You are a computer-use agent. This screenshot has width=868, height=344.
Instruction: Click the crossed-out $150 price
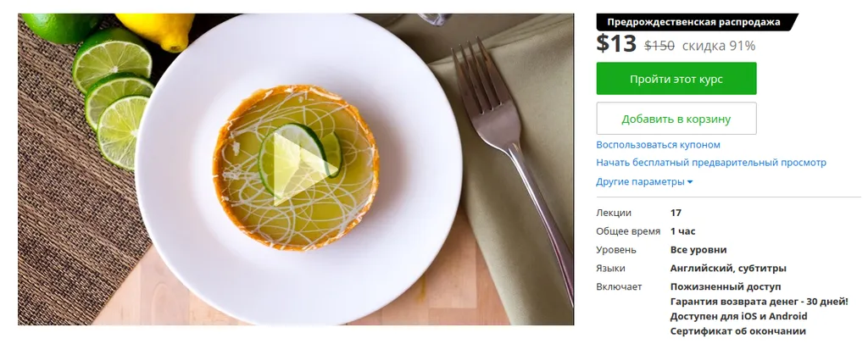tap(659, 46)
